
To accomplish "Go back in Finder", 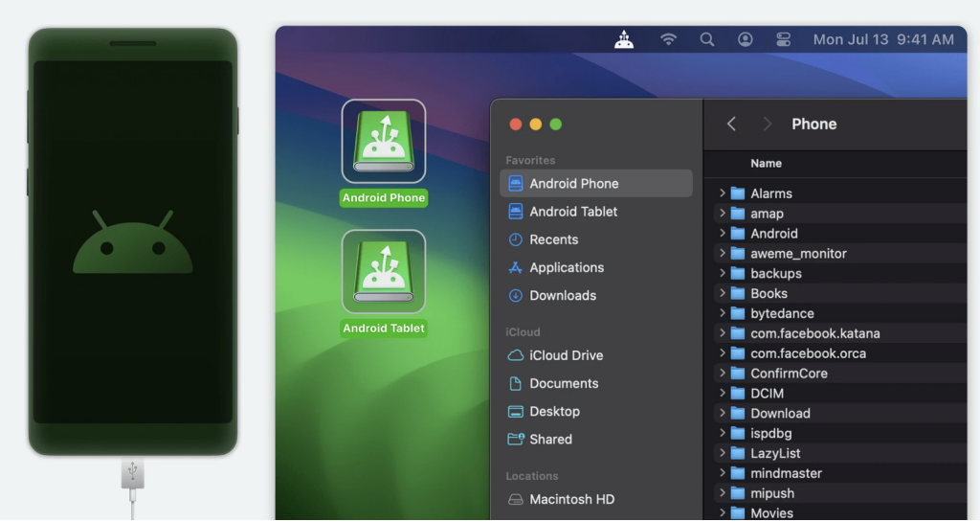I will pyautogui.click(x=731, y=124).
